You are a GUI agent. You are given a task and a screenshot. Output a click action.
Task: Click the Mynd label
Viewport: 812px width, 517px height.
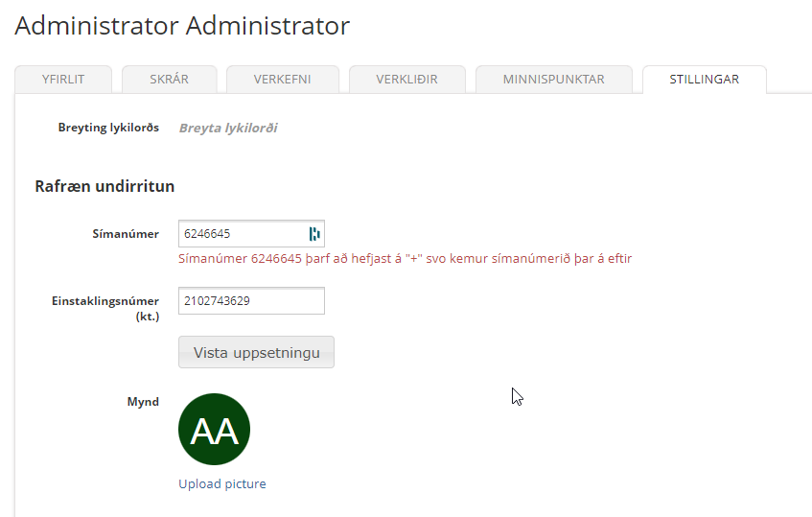click(x=143, y=402)
